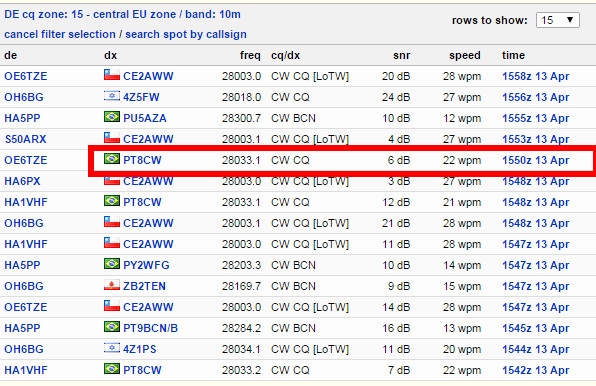Click time 1544z 13 Apr
The height and width of the screenshot is (386, 596).
coord(536,349)
